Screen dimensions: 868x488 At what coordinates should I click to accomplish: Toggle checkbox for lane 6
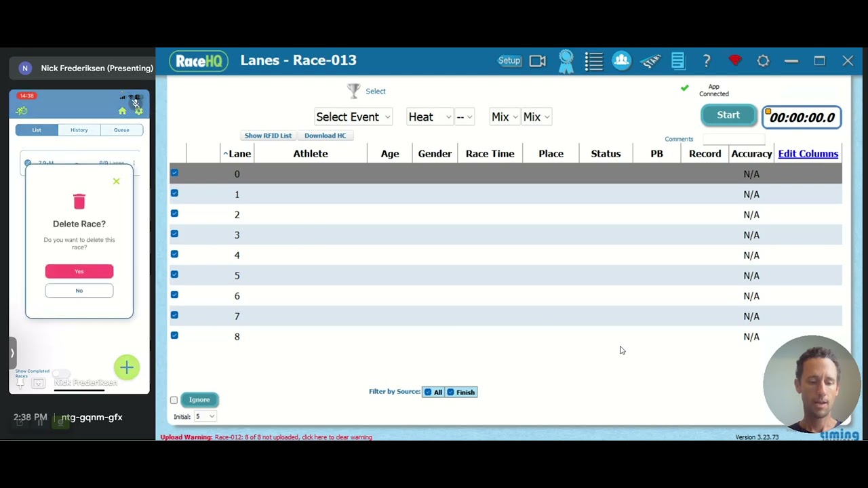[174, 296]
